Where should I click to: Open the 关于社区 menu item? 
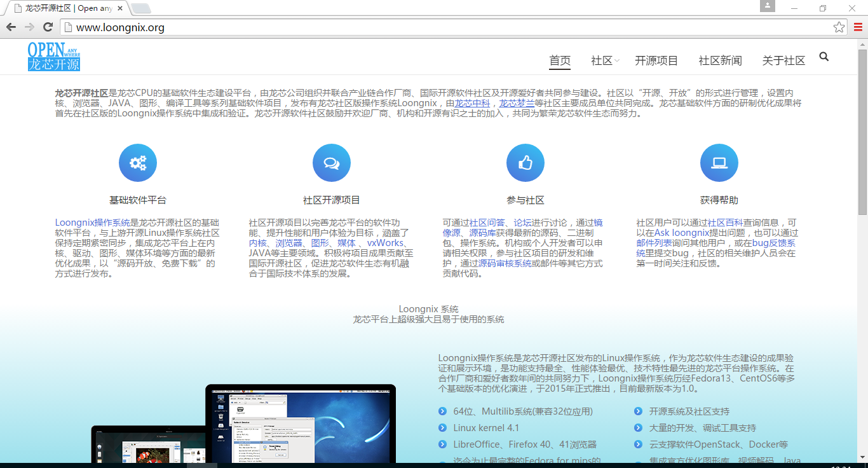(783, 60)
